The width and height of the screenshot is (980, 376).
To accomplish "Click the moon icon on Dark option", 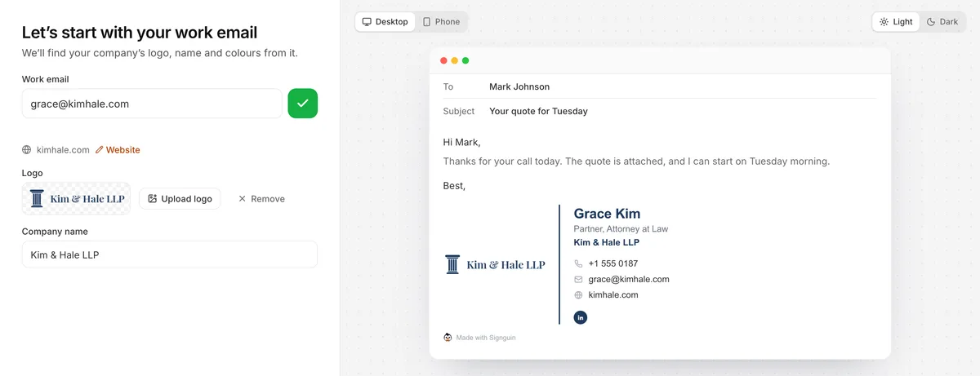I will click(x=930, y=22).
